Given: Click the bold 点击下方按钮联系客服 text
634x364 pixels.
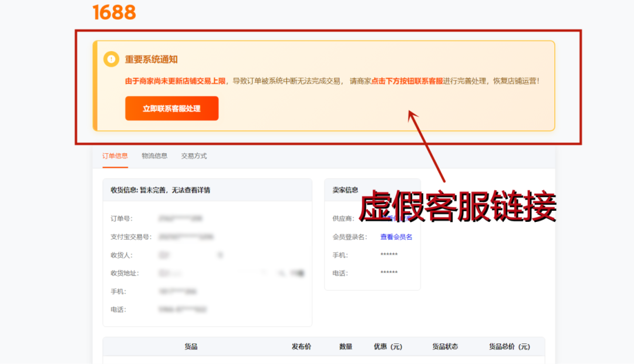Looking at the screenshot, I should click(x=407, y=81).
